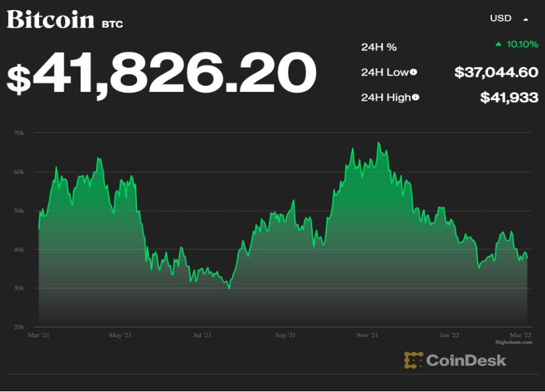This screenshot has width=545, height=392.
Task: Click the 24H Low label
Action: click(385, 72)
